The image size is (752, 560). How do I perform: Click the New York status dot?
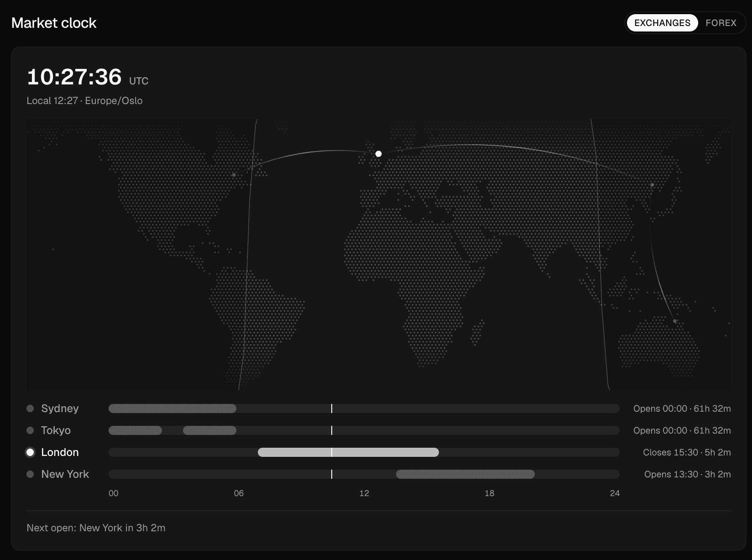point(30,474)
